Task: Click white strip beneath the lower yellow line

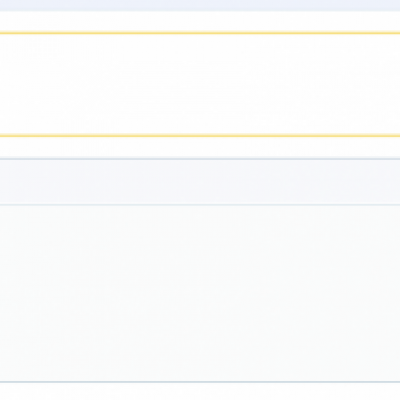Action: (x=200, y=147)
